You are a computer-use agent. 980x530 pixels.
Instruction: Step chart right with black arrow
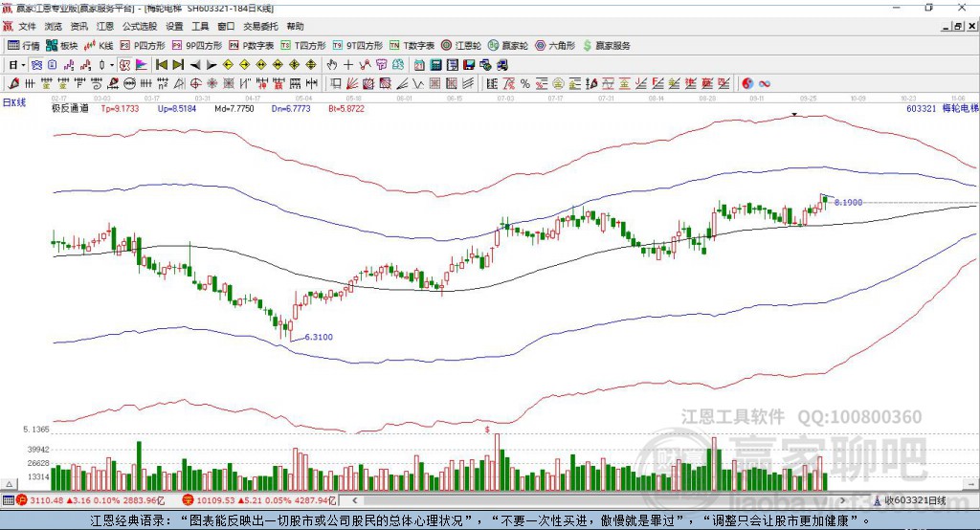pyautogui.click(x=212, y=65)
